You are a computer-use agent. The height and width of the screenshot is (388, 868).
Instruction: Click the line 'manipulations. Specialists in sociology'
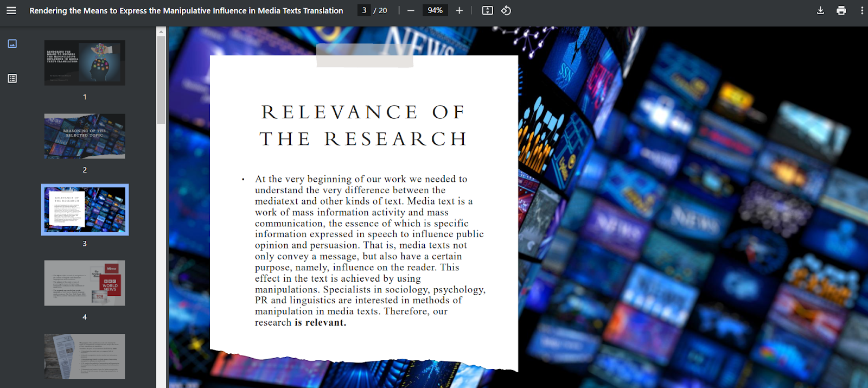370,289
